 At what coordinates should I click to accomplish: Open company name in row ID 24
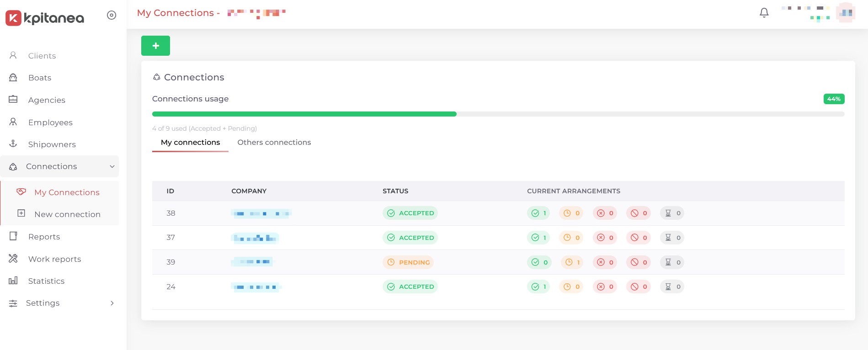click(x=256, y=287)
